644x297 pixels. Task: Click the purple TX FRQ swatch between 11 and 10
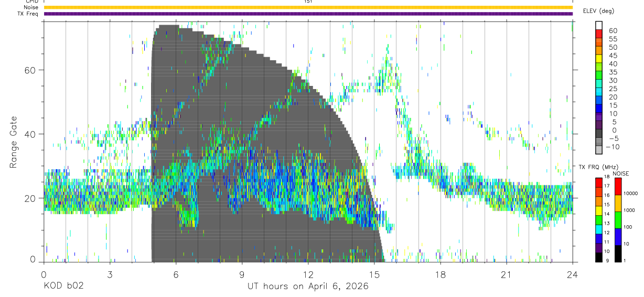click(x=599, y=248)
